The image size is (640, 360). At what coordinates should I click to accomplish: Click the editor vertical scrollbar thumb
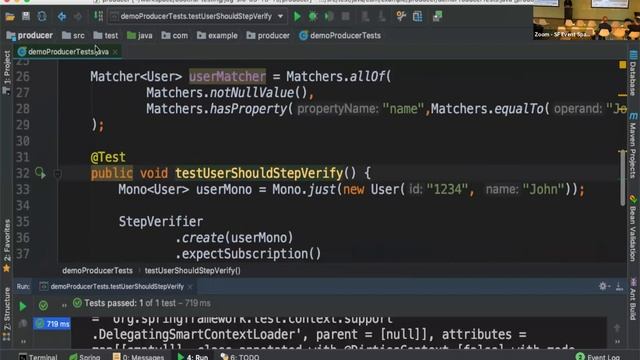coord(622,178)
